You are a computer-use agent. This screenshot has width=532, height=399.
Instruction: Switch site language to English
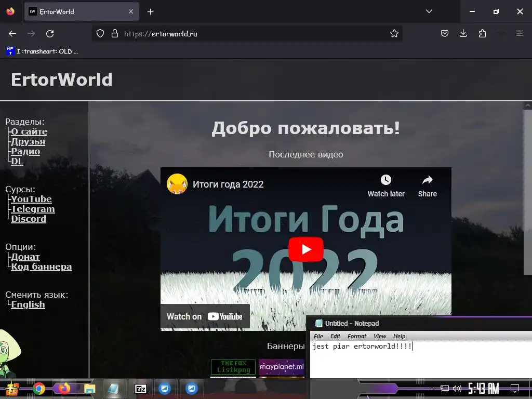point(28,304)
